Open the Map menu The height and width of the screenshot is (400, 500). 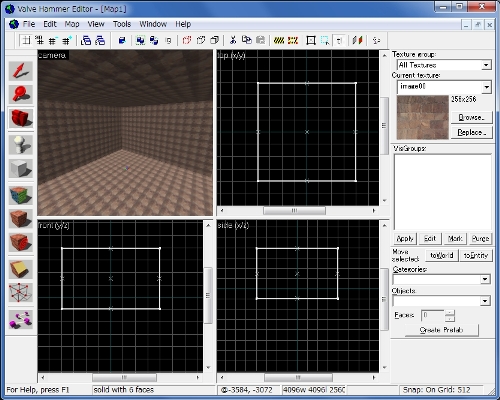click(72, 24)
